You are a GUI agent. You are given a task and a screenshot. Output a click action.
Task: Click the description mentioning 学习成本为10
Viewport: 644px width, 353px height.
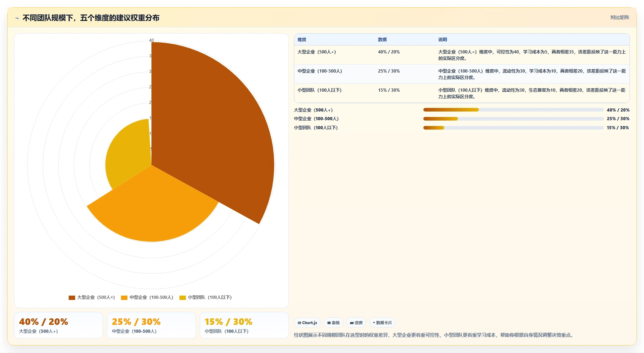(532, 74)
